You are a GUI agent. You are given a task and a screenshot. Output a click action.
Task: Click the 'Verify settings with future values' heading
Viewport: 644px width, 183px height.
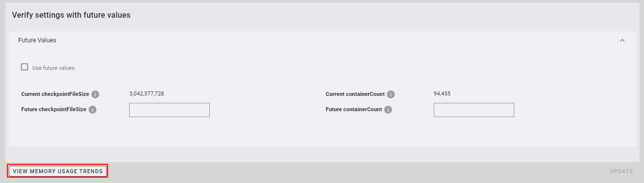pos(71,15)
